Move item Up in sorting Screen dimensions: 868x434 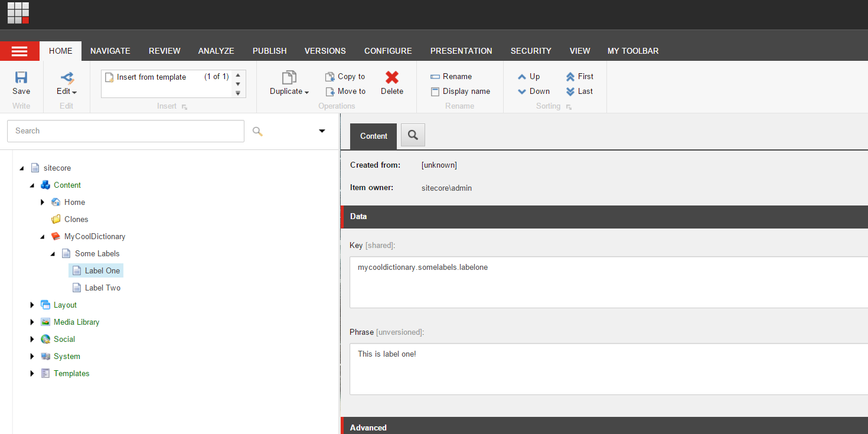click(x=522, y=77)
